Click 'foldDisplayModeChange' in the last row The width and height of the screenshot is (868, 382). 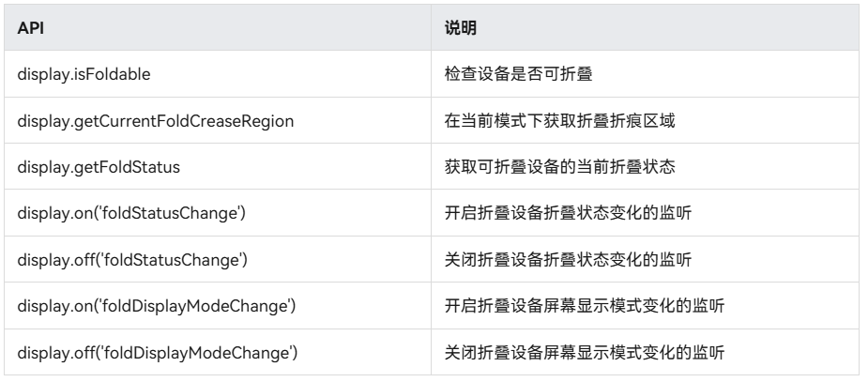195,353
